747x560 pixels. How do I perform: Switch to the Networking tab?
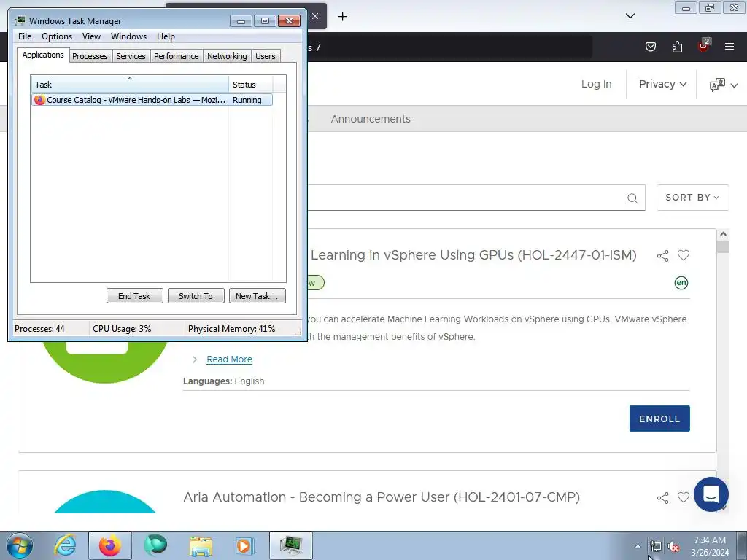(x=227, y=56)
